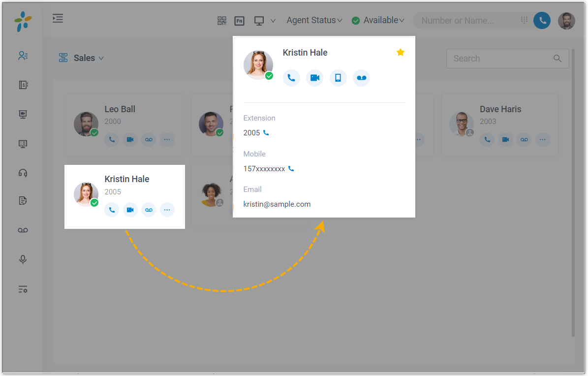
Task: Call Kristin Hale's mobile via popup phone icon
Action: pos(338,78)
